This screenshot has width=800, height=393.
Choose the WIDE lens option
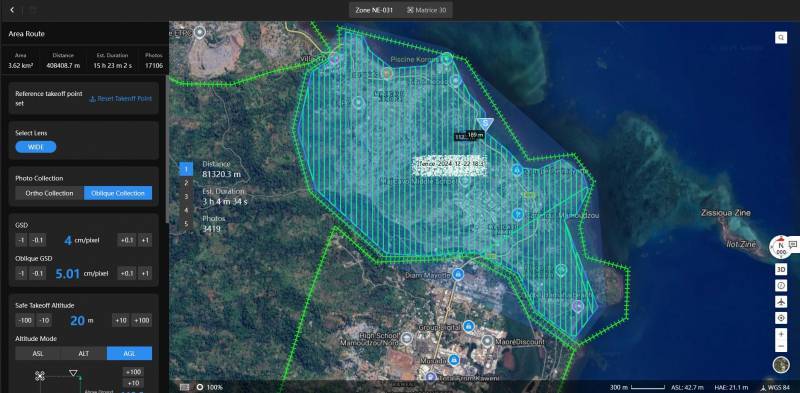[36, 147]
